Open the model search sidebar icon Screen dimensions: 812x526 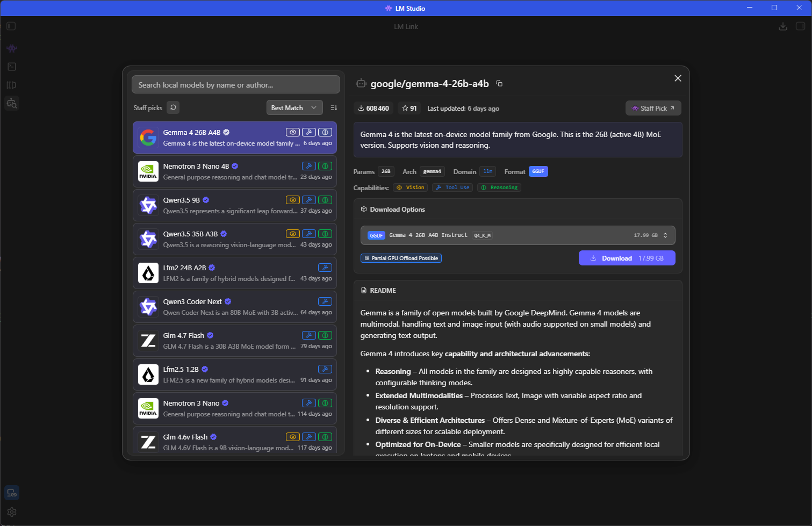pyautogui.click(x=12, y=103)
